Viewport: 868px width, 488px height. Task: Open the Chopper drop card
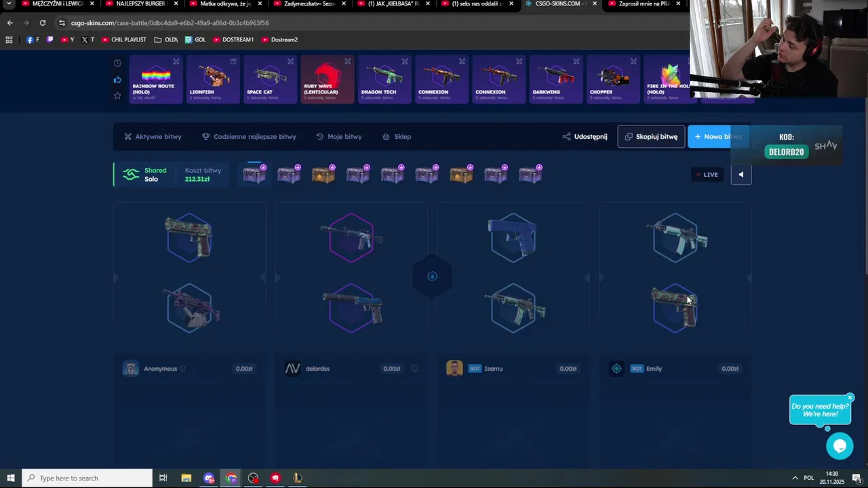point(613,79)
